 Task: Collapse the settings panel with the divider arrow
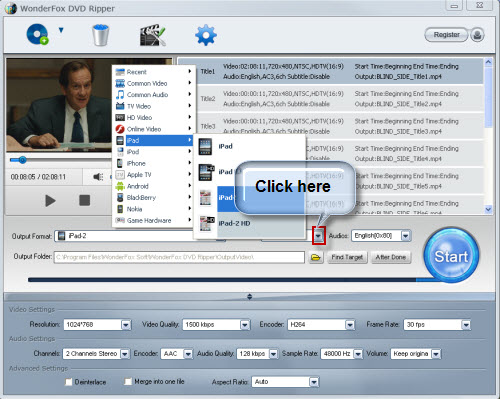pos(249,296)
